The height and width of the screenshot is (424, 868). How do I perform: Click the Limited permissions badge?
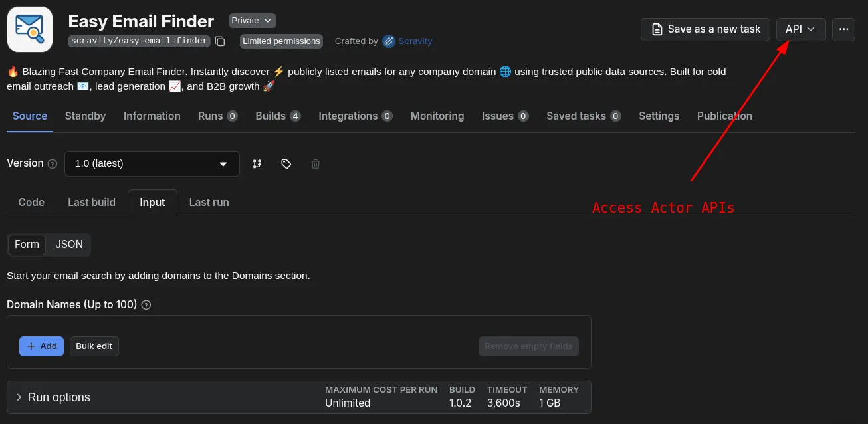(x=281, y=41)
